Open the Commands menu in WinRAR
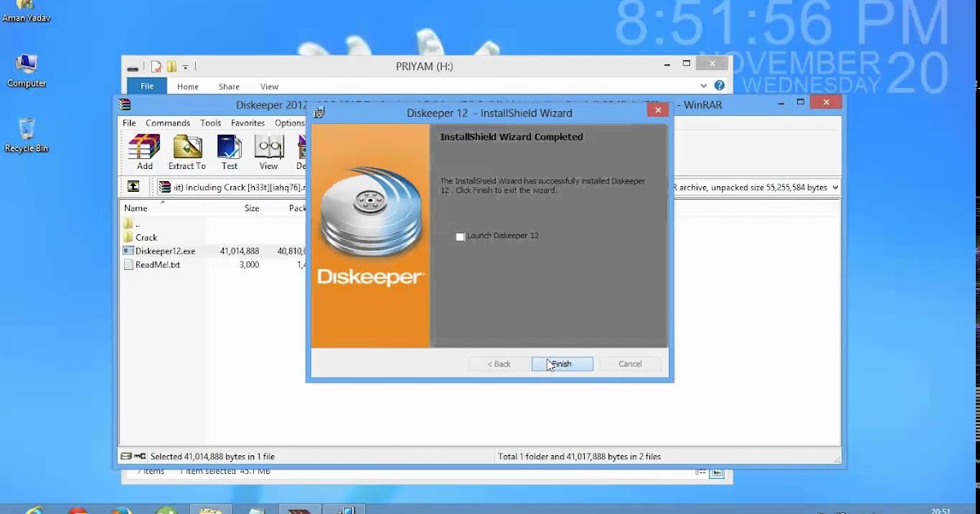This screenshot has height=514, width=980. click(x=167, y=123)
